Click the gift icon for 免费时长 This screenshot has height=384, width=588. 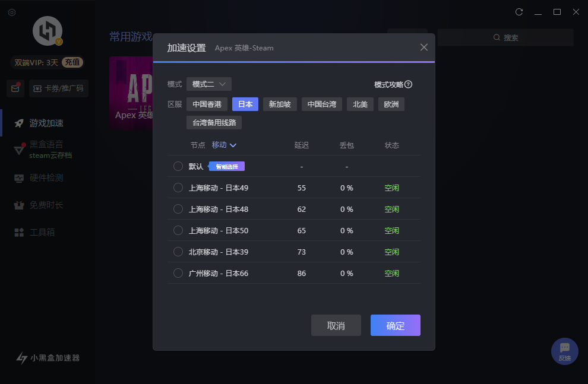19,205
